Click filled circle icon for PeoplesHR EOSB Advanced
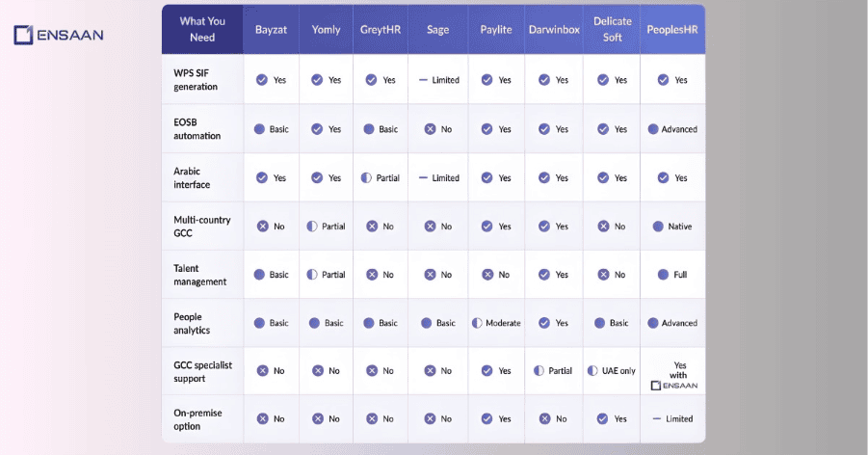This screenshot has width=868, height=455. [653, 129]
